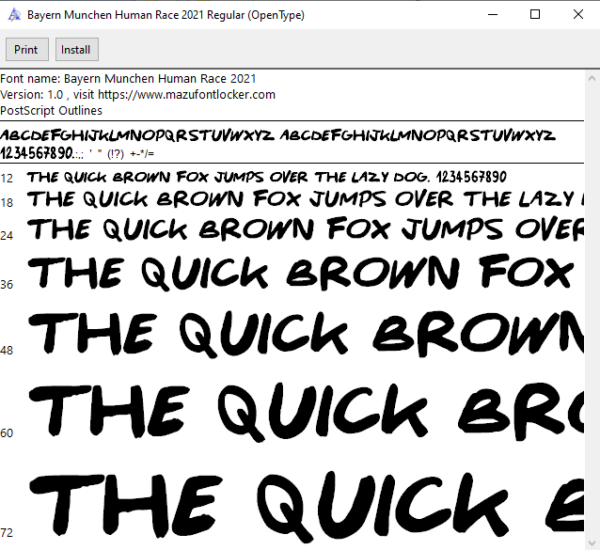Click the size 60 sample sentence
The width and height of the screenshot is (600, 550).
[305, 411]
